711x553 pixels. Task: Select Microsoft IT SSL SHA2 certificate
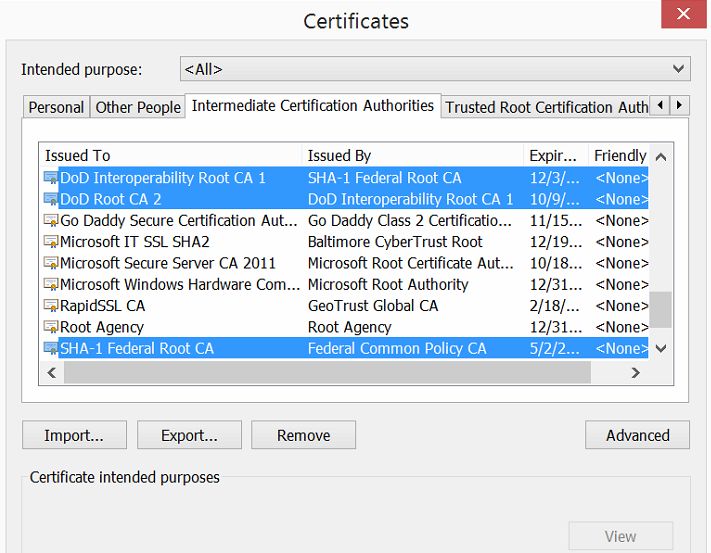(x=135, y=242)
